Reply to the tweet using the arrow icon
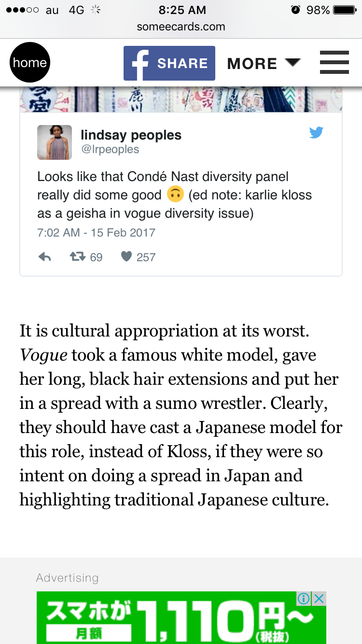The width and height of the screenshot is (362, 644). coord(44,257)
